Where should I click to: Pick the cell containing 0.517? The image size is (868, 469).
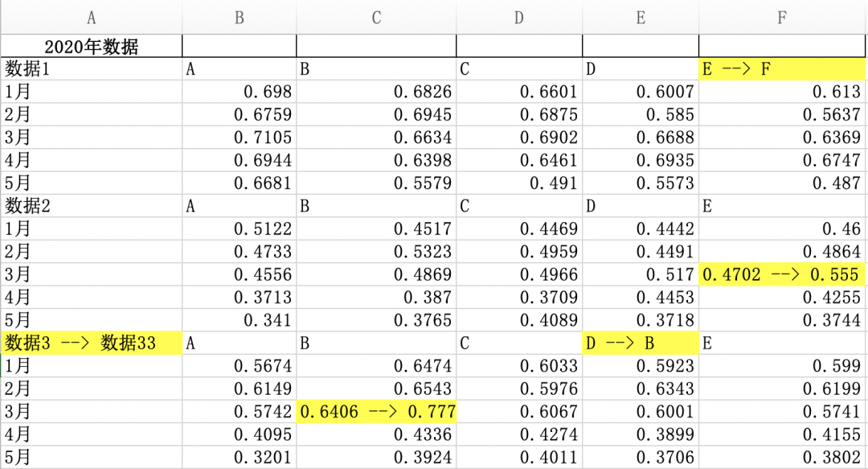pyautogui.click(x=641, y=274)
